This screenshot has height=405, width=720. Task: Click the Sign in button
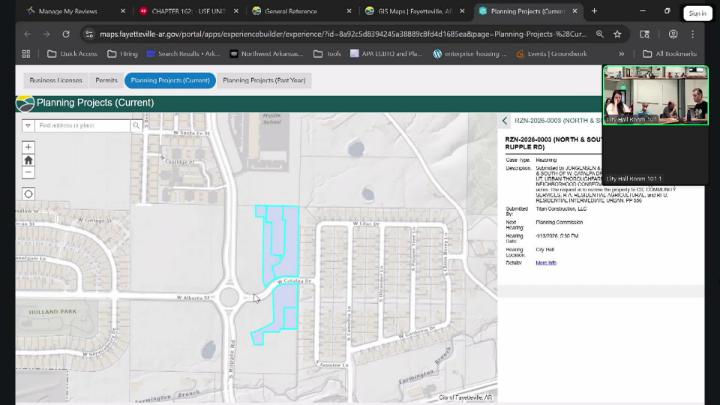pos(698,13)
